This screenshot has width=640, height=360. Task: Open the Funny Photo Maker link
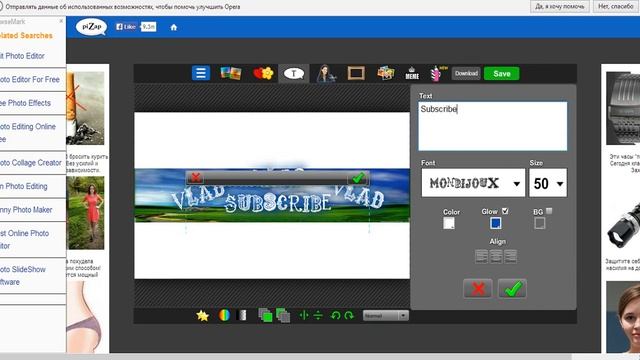click(x=26, y=210)
